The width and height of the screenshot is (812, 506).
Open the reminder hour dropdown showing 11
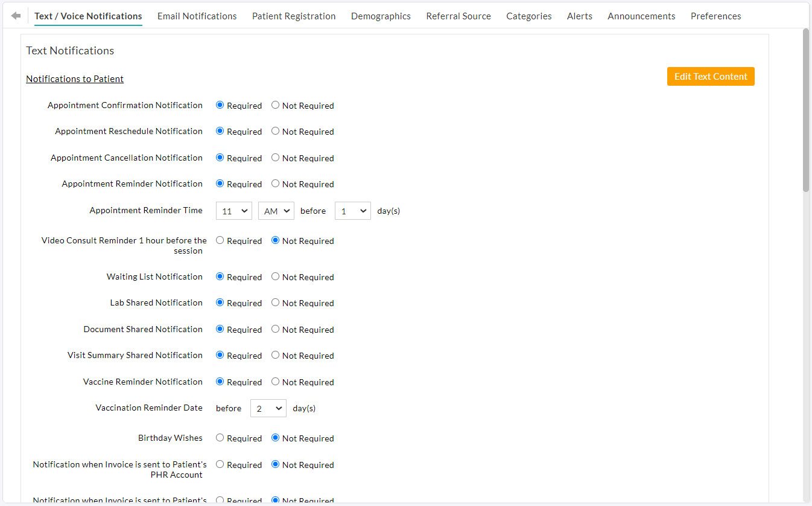tap(234, 211)
